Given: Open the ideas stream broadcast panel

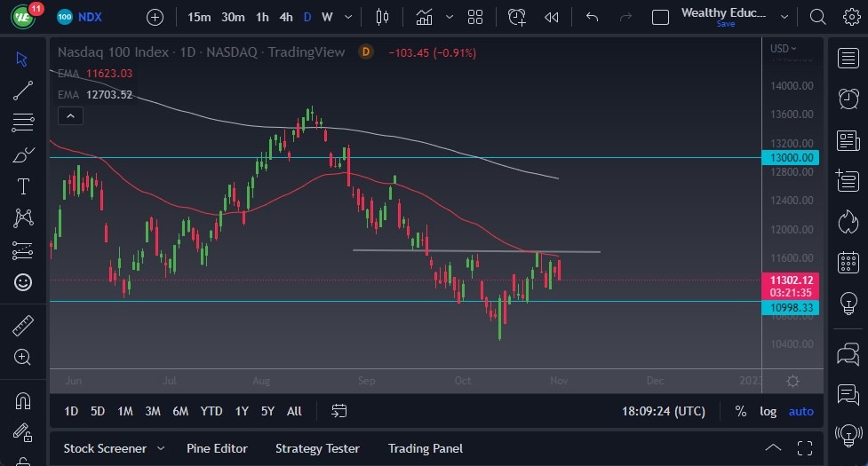Looking at the screenshot, I should [x=848, y=436].
